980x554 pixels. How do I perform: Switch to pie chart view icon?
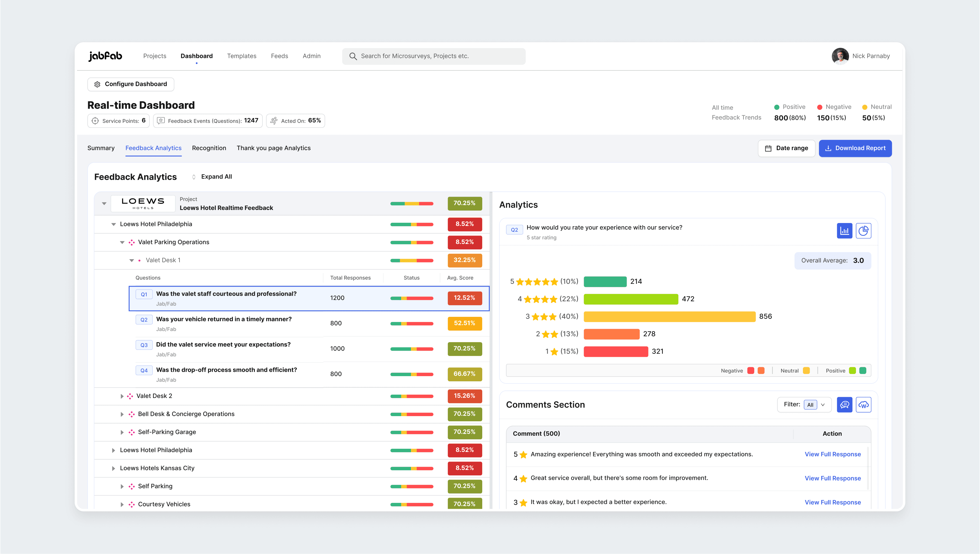863,231
